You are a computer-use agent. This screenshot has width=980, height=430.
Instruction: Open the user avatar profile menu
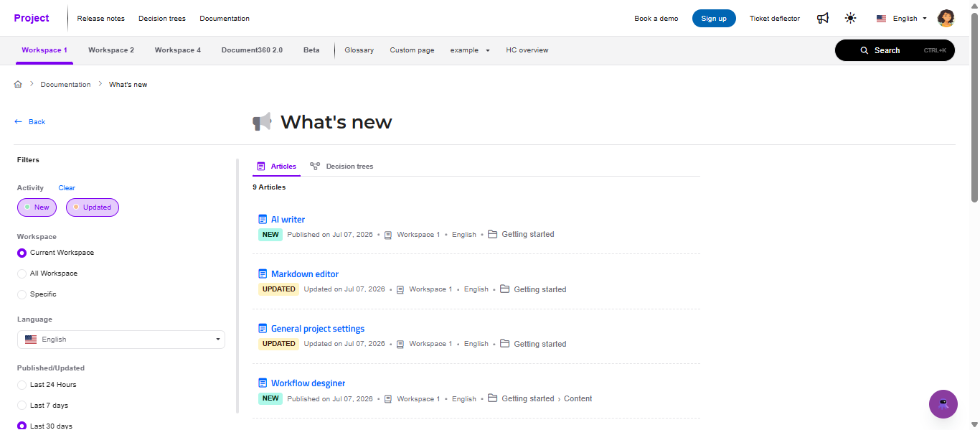946,18
